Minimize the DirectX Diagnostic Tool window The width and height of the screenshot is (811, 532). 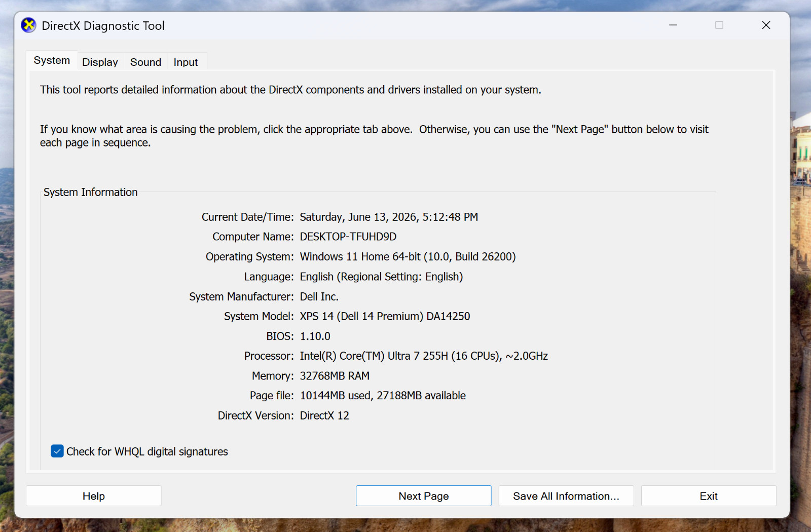click(673, 25)
